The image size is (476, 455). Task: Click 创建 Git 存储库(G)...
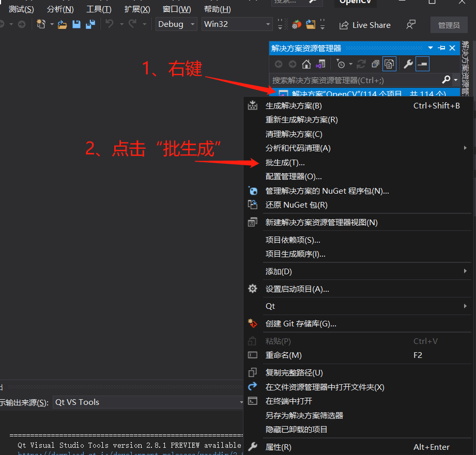[x=358, y=324]
